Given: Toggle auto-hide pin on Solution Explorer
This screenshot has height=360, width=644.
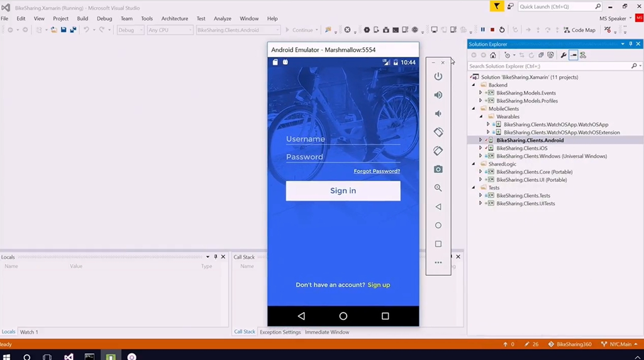Looking at the screenshot, I should [x=631, y=44].
